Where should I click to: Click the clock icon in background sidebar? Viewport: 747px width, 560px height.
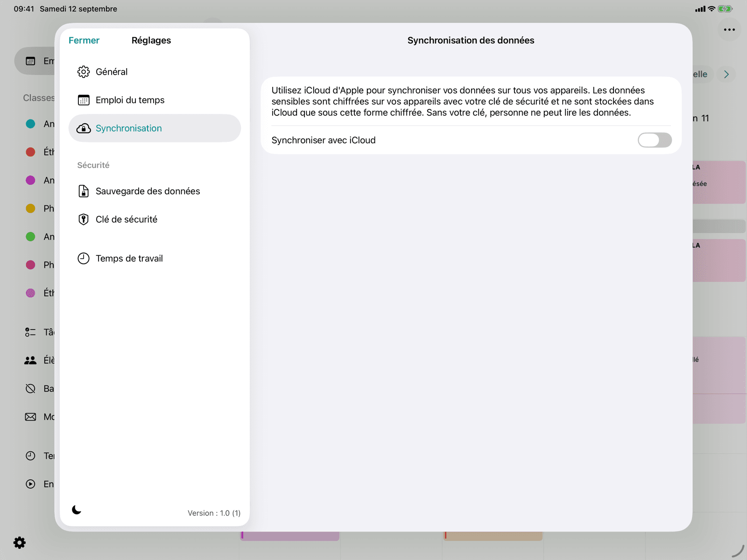(x=30, y=456)
